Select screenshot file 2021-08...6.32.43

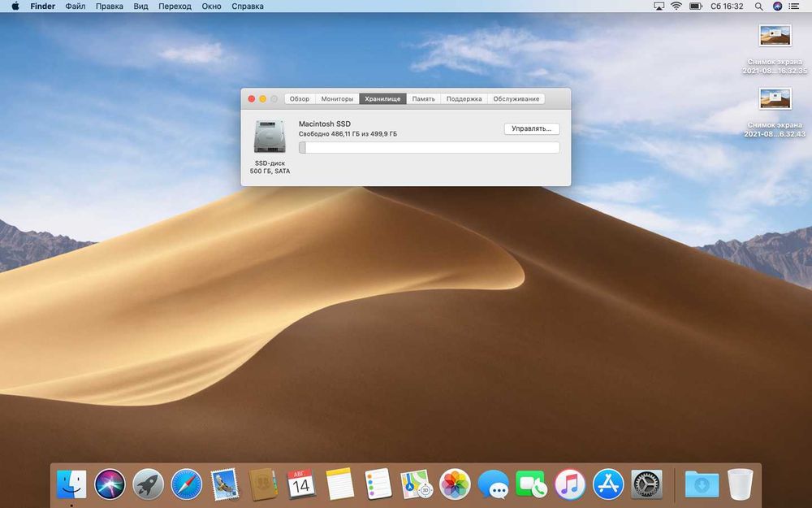pyautogui.click(x=775, y=112)
